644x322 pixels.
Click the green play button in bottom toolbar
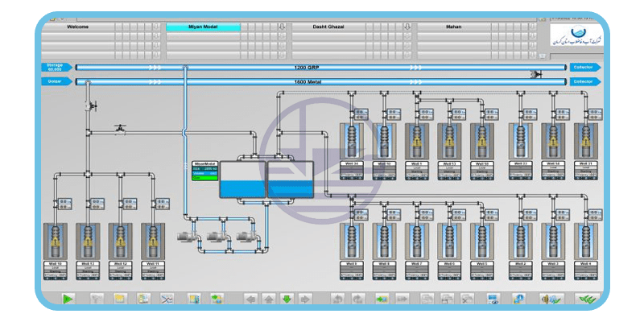(x=68, y=299)
